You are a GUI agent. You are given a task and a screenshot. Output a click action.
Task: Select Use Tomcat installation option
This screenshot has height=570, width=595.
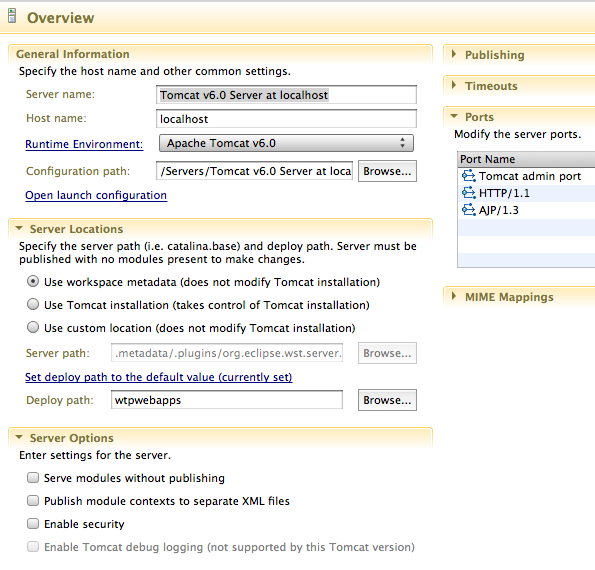[33, 304]
